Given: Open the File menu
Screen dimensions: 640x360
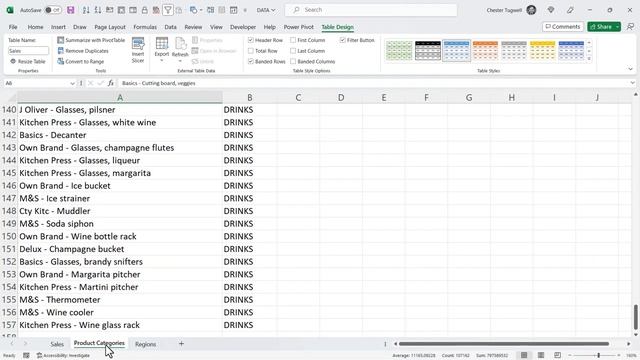Looking at the screenshot, I should pos(13,27).
